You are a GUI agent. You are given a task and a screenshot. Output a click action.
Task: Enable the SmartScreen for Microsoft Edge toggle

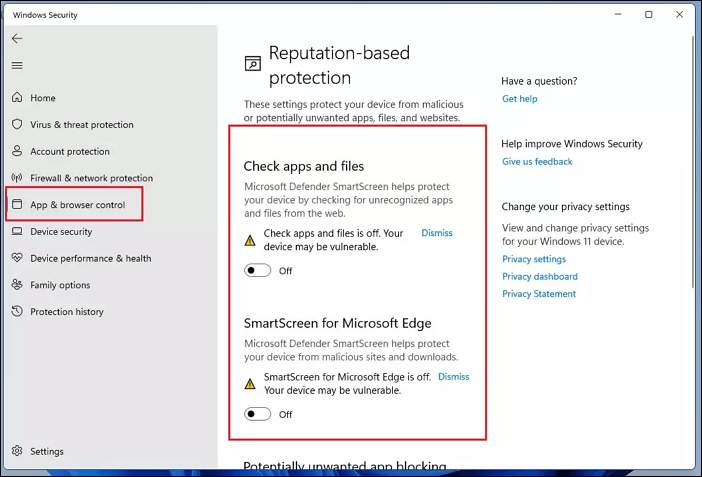click(x=257, y=414)
